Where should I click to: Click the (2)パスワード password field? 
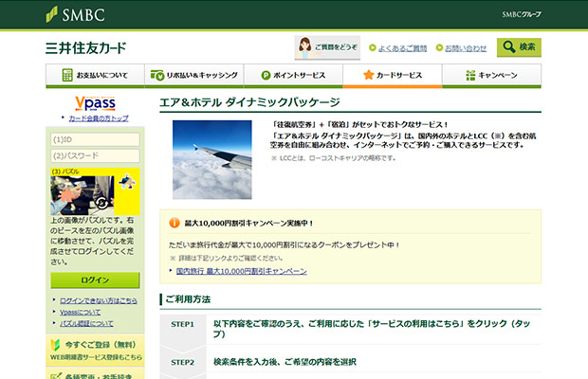click(94, 155)
